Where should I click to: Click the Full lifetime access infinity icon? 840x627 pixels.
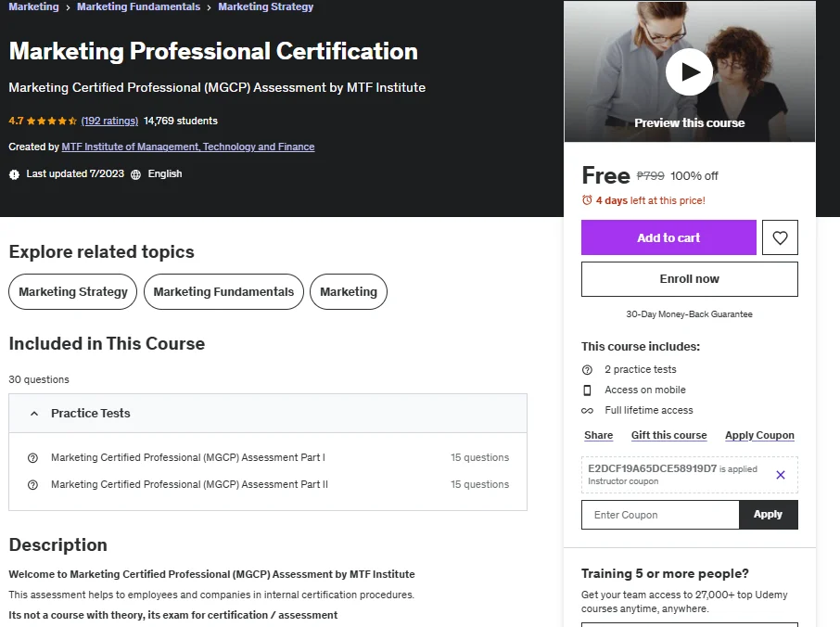tap(587, 411)
